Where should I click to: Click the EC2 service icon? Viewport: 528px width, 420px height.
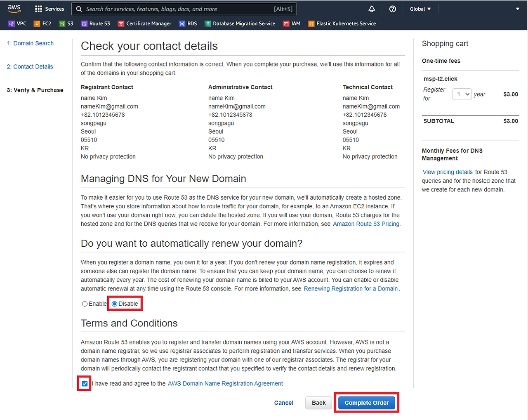point(37,24)
